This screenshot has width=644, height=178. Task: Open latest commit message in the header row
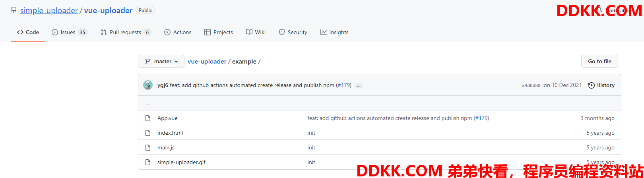[252, 85]
